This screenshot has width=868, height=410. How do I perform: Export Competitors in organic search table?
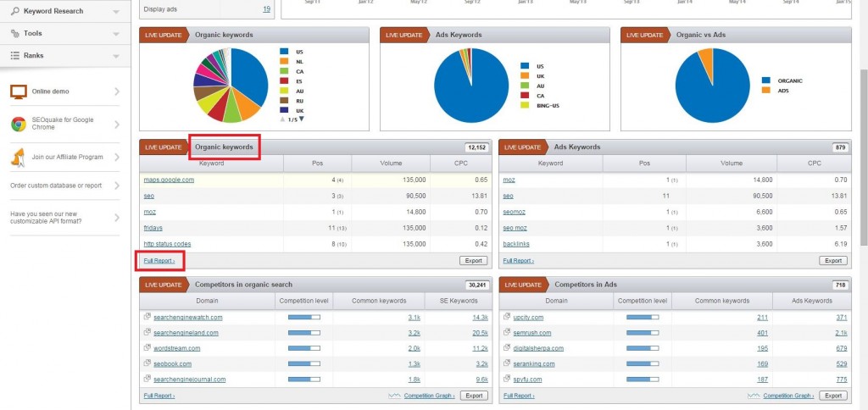(473, 396)
